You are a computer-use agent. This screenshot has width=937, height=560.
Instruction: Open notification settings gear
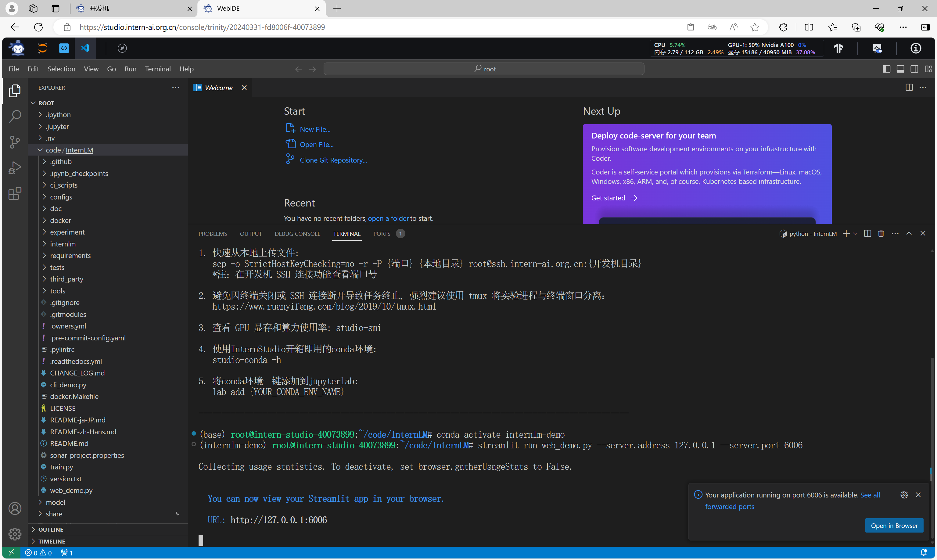904,495
